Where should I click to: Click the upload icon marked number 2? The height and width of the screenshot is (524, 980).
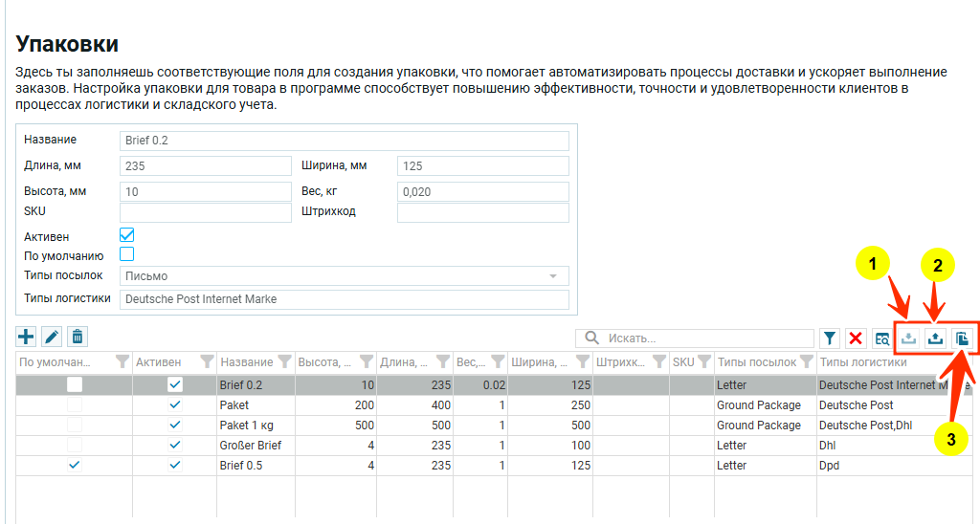(x=936, y=338)
